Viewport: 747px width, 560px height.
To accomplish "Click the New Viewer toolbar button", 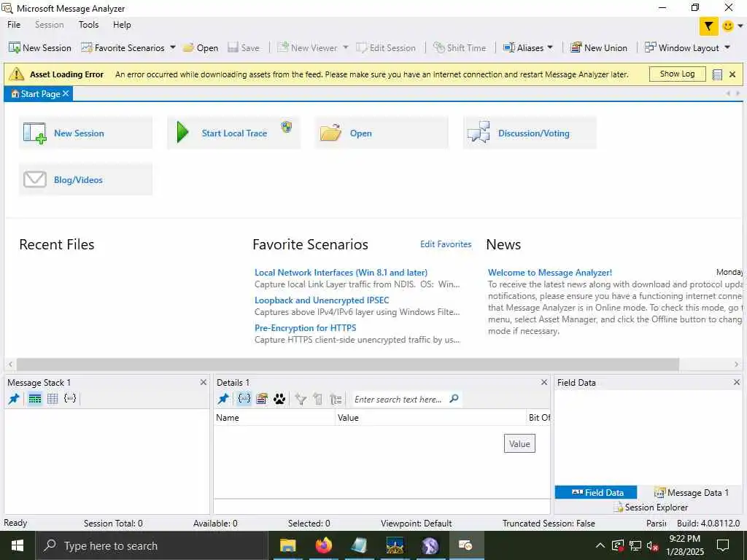I will point(307,47).
